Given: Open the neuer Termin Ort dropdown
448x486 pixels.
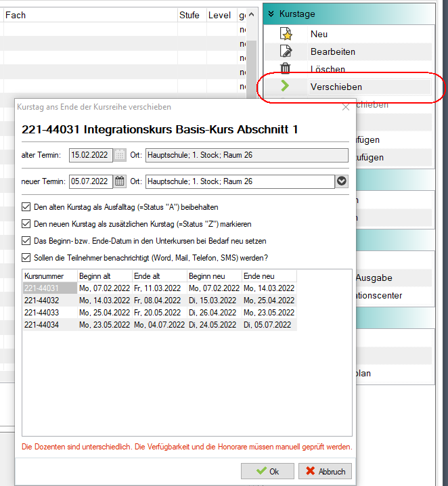Looking at the screenshot, I should pos(342,181).
